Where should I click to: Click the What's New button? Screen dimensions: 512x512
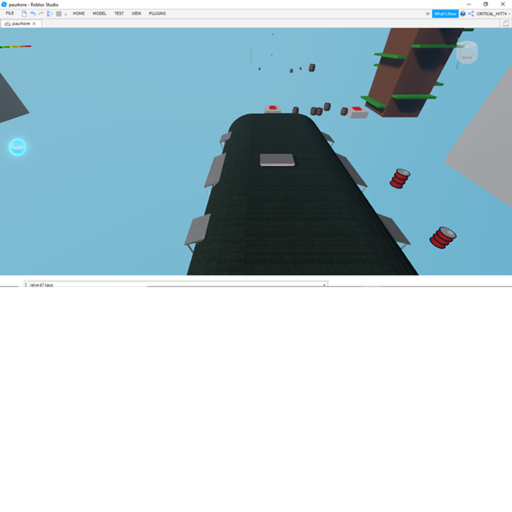coord(445,14)
